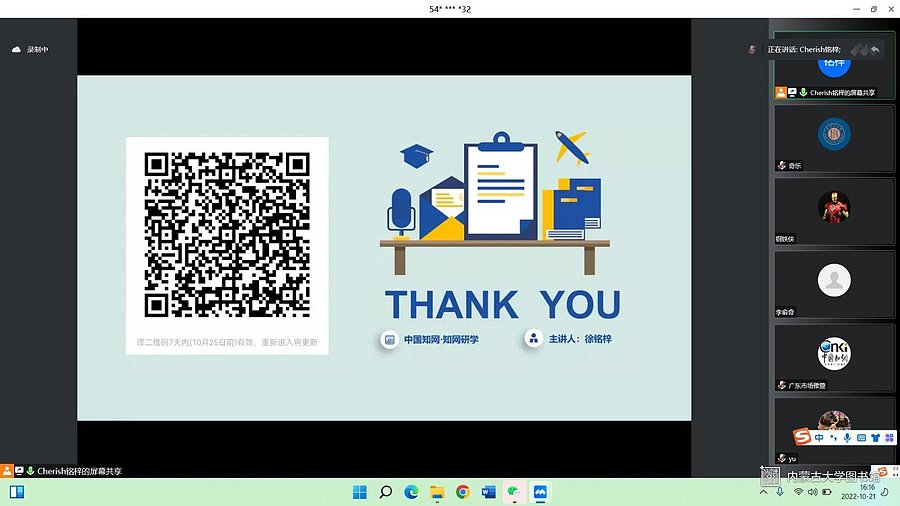Open Google Chrome from the taskbar
This screenshot has height=506, width=900.
[463, 492]
